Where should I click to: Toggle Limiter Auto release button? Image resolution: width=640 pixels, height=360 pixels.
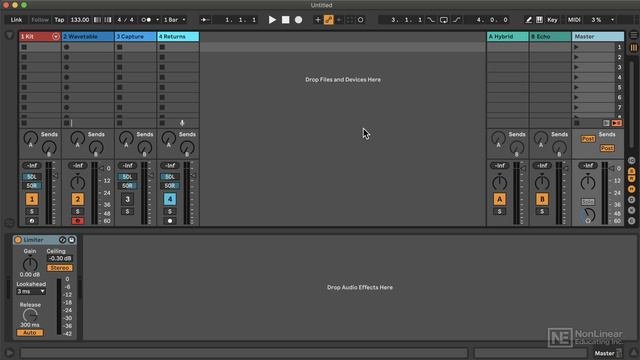coord(30,333)
